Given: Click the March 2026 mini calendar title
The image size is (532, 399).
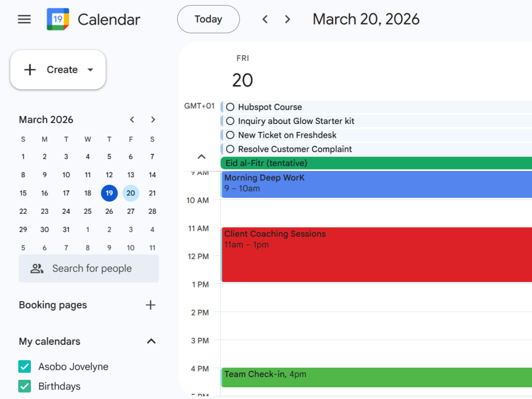Looking at the screenshot, I should pos(46,120).
